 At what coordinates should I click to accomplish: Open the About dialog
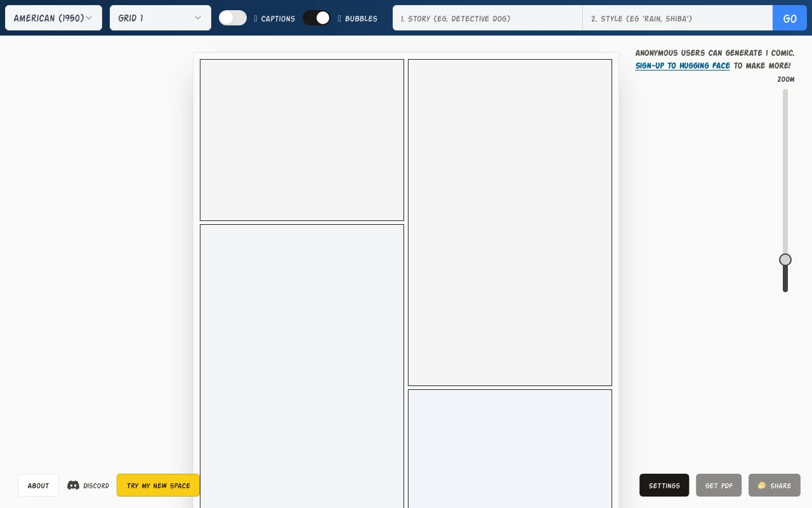tap(38, 485)
